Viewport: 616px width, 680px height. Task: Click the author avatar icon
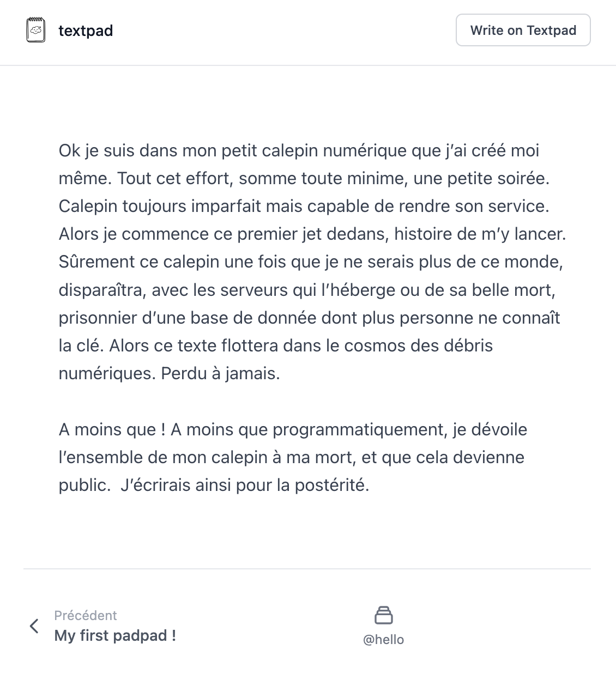384,615
